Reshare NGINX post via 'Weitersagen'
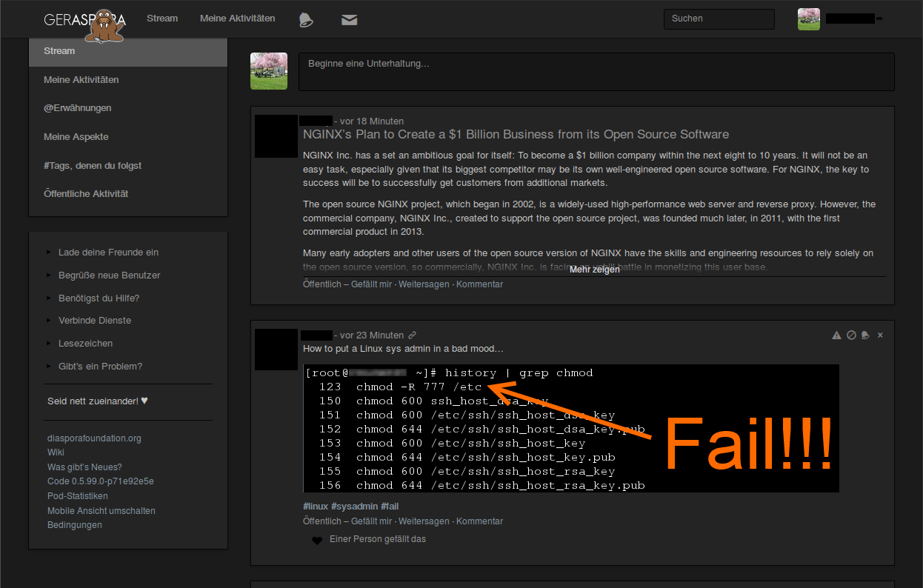Viewport: 923px width, 588px height. (x=424, y=284)
